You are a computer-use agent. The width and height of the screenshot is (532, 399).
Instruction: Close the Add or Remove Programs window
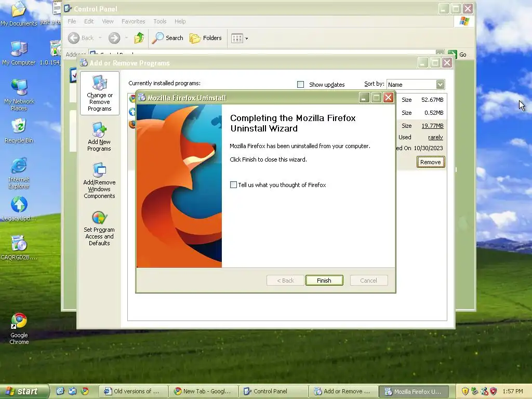click(x=447, y=63)
